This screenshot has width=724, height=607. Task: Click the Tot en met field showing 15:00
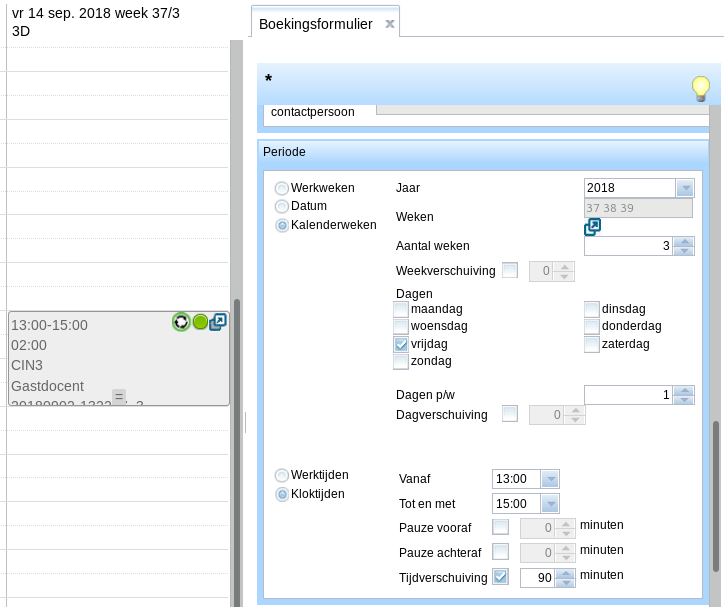[x=516, y=504]
